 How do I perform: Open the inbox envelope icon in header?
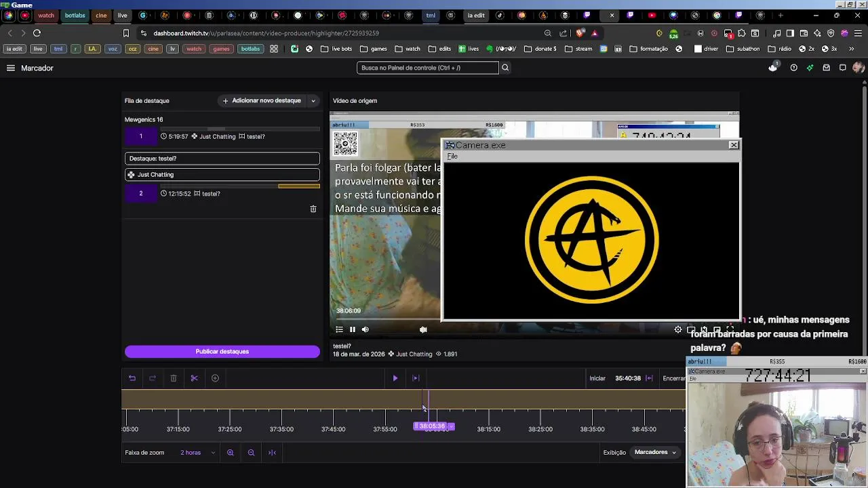pos(827,68)
